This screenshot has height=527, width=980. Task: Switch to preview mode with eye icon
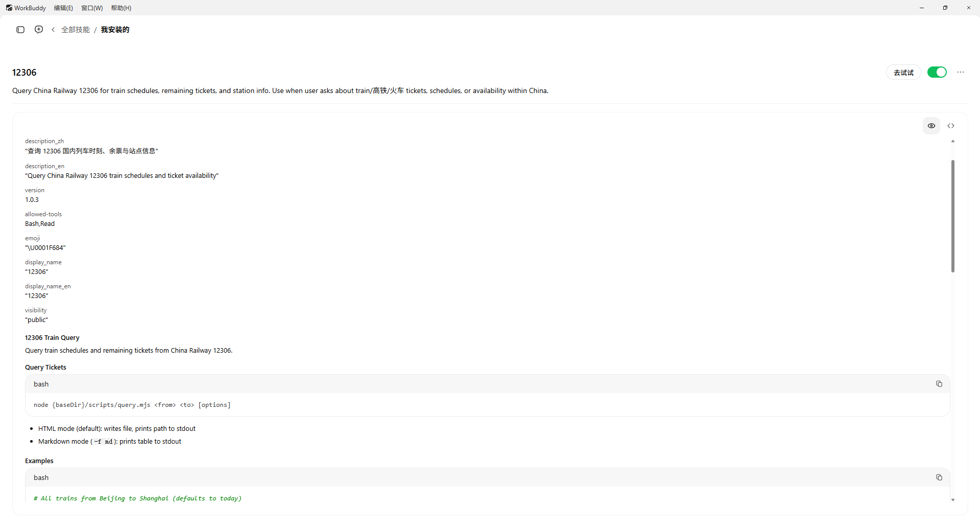click(x=931, y=126)
